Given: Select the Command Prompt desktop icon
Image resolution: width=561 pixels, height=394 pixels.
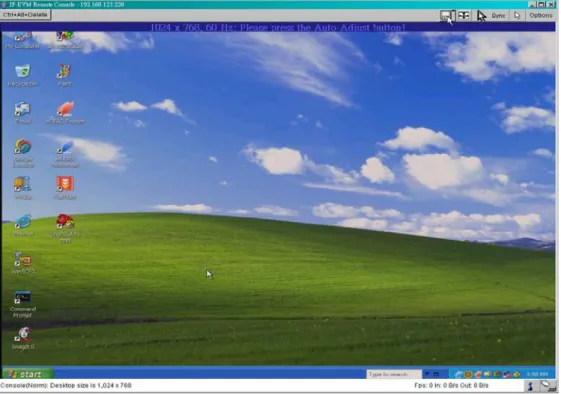Looking at the screenshot, I should click(x=23, y=304).
